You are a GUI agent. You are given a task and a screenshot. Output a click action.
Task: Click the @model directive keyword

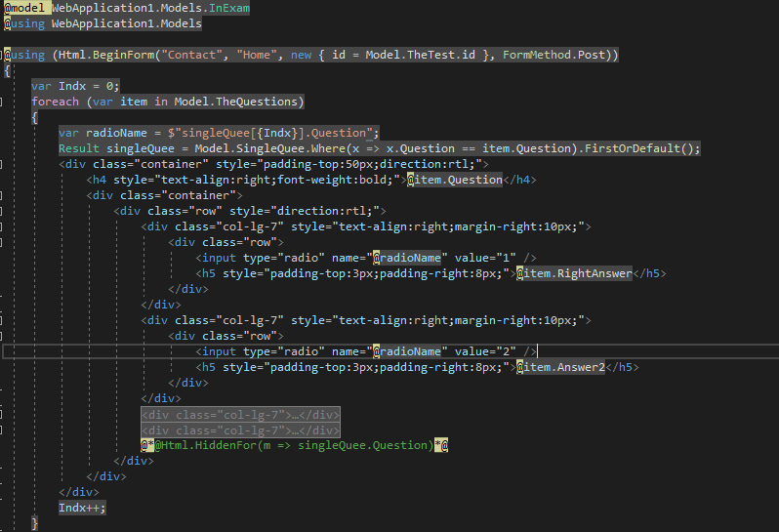23,8
